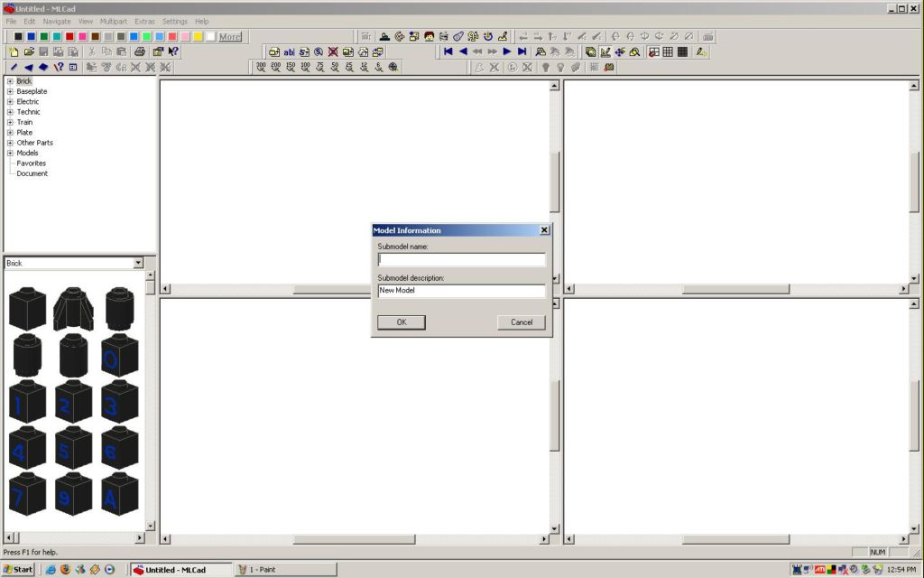This screenshot has width=924, height=578.
Task: Toggle the fine grid icon
Action: tap(683, 52)
